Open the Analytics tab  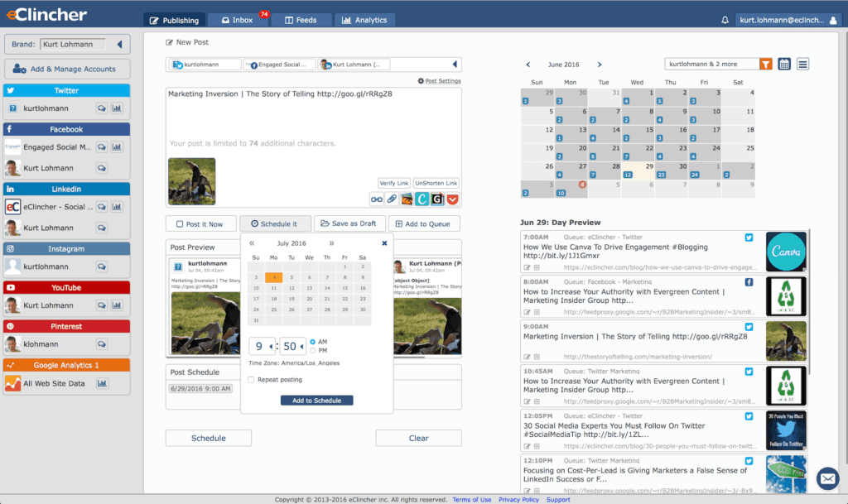(364, 20)
